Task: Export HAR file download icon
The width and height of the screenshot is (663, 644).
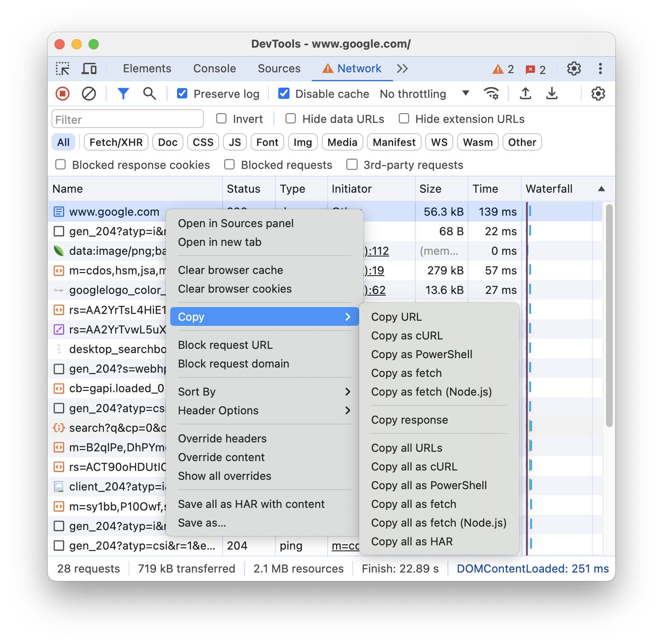Action: [x=552, y=94]
